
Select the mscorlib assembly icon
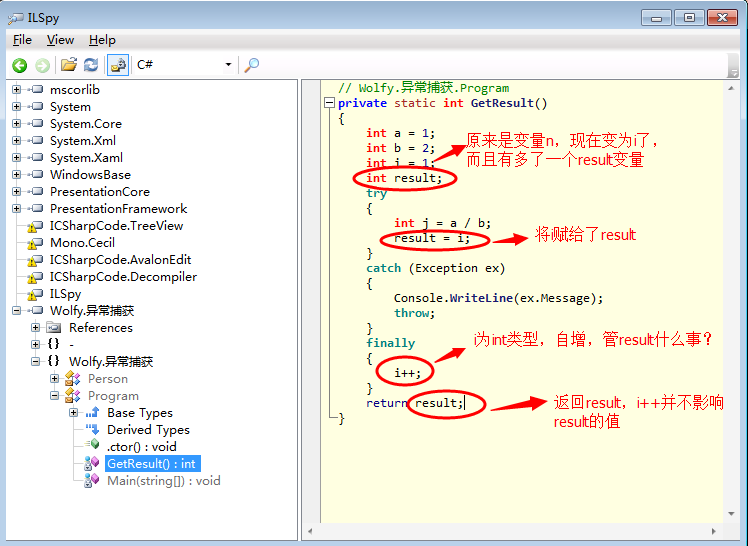(35, 89)
